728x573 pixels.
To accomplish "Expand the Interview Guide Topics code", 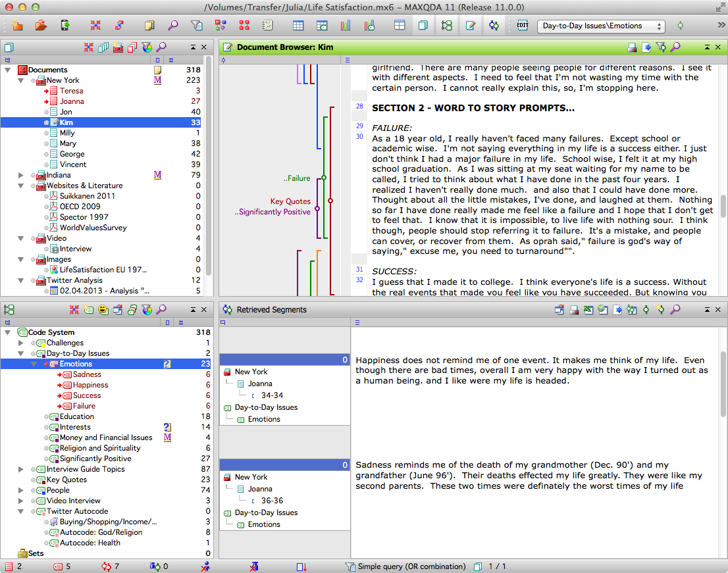I will click(21, 469).
